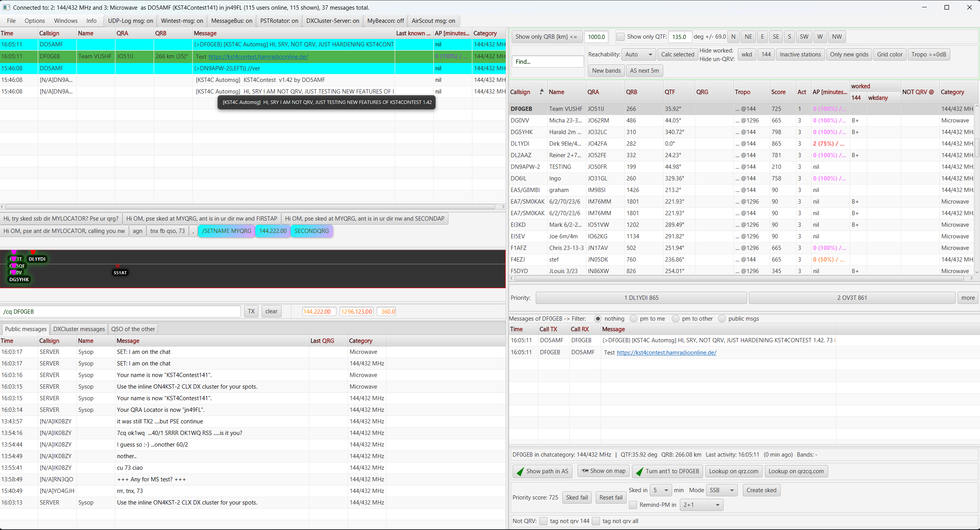Select the SW direction button

point(804,37)
